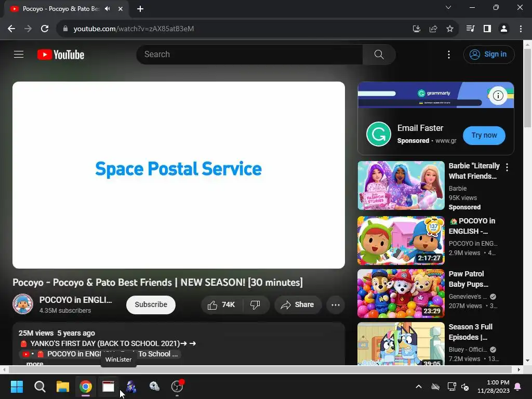This screenshot has width=532, height=399.
Task: Click into the YouTube Search field
Action: (x=249, y=54)
